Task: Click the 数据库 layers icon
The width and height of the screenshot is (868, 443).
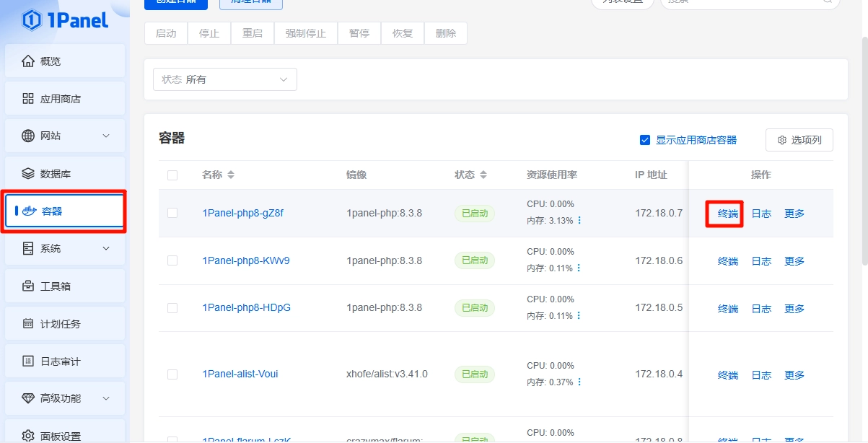Action: point(28,174)
